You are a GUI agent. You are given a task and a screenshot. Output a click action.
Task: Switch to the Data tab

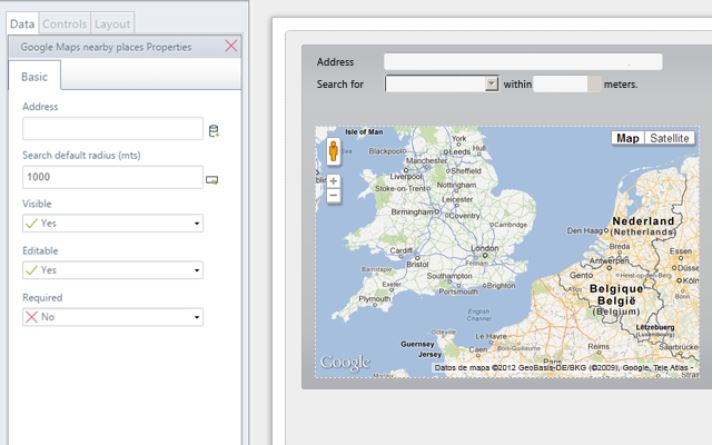tap(22, 24)
